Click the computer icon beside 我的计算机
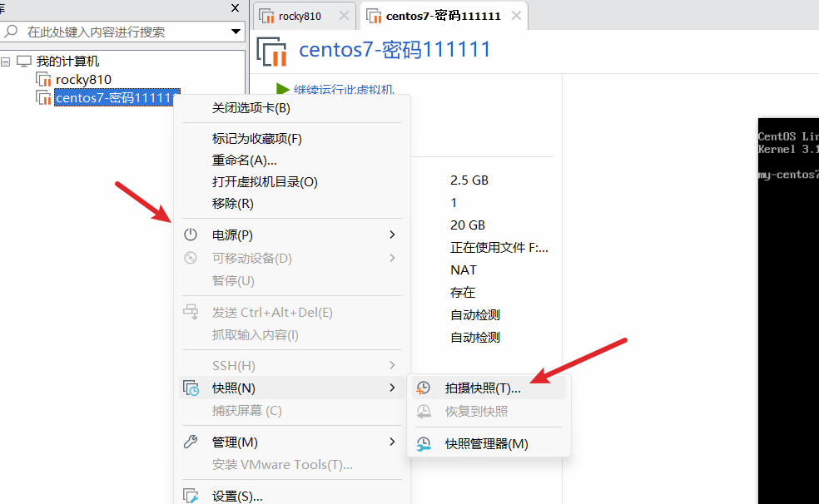 coord(24,61)
